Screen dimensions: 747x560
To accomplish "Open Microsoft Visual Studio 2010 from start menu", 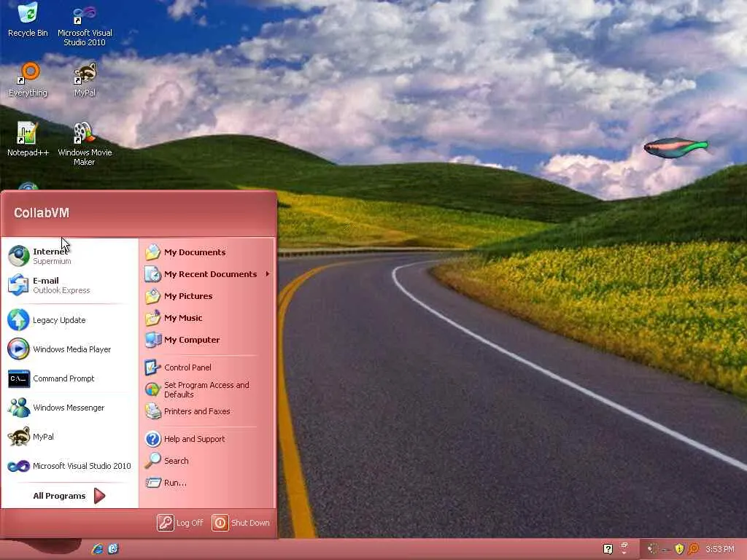I will 69,466.
